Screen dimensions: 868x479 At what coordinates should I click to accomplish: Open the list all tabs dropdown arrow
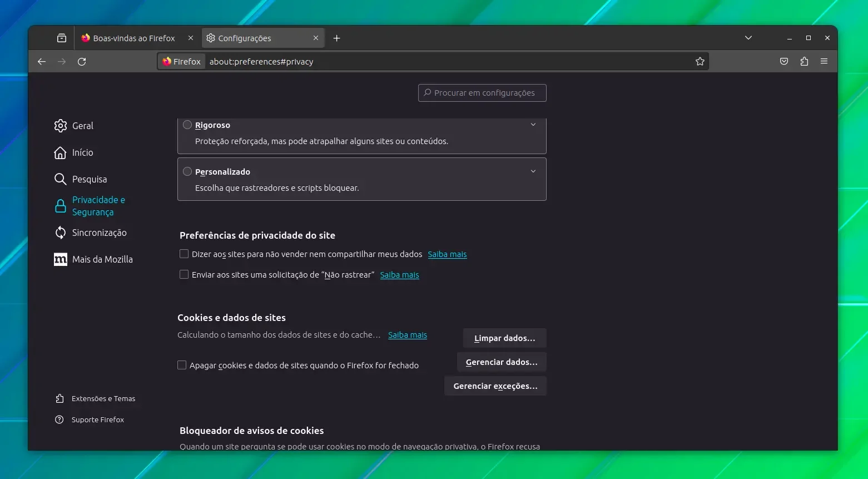pos(748,38)
